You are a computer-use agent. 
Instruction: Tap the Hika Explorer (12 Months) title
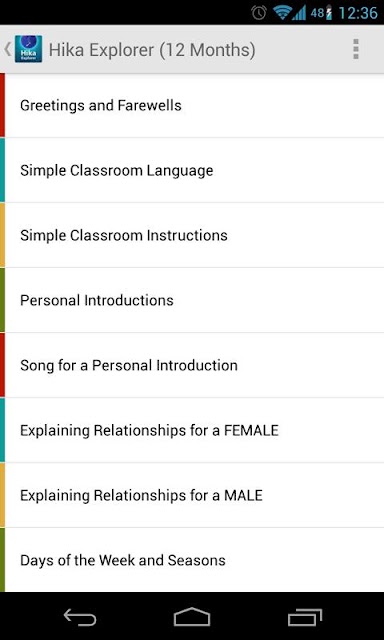coord(152,50)
